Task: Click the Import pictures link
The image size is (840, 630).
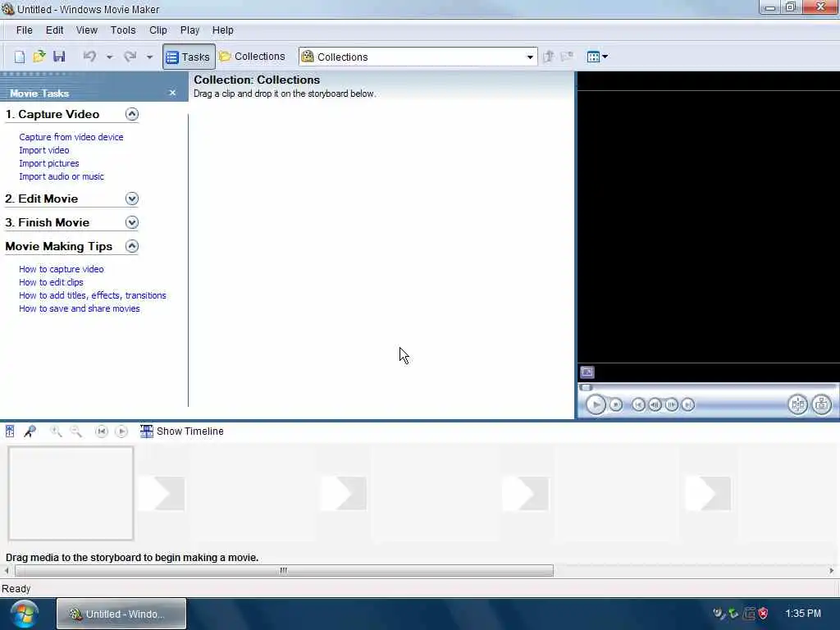Action: click(x=48, y=163)
